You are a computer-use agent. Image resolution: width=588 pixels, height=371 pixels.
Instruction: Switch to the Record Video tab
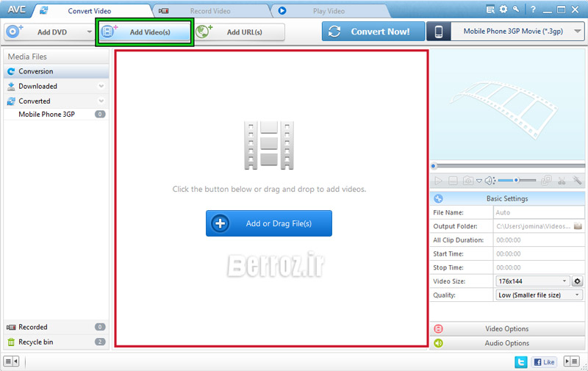tap(210, 11)
